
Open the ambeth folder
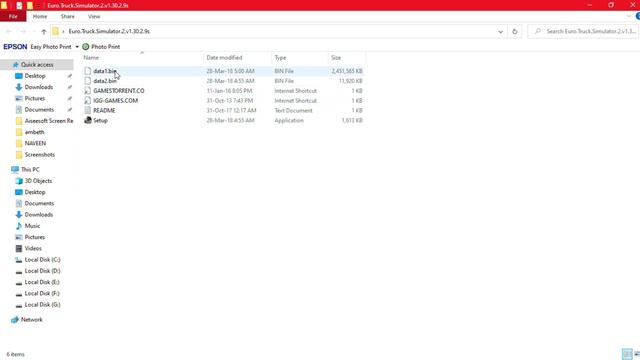pos(34,132)
